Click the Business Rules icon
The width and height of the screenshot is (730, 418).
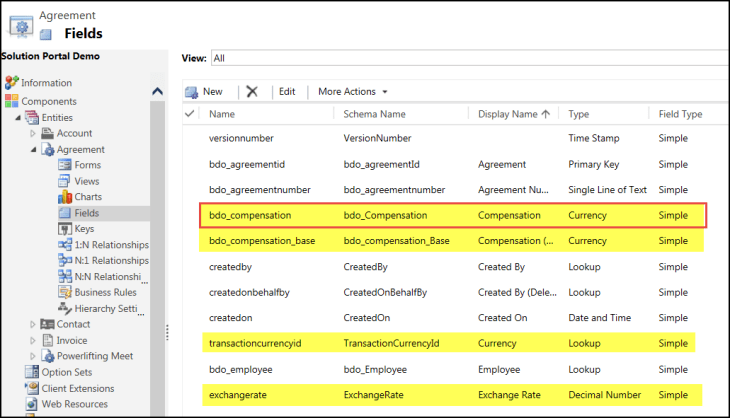(65, 292)
